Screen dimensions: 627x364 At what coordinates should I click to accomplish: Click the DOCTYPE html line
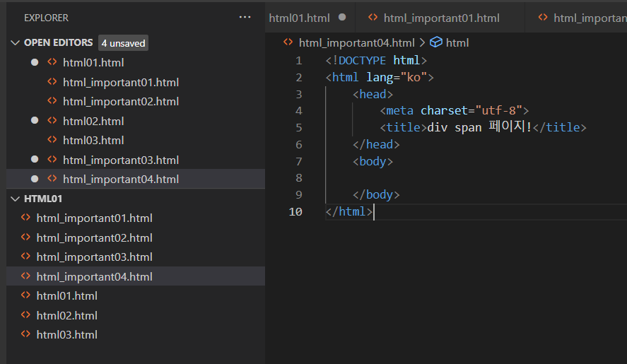[x=376, y=60]
